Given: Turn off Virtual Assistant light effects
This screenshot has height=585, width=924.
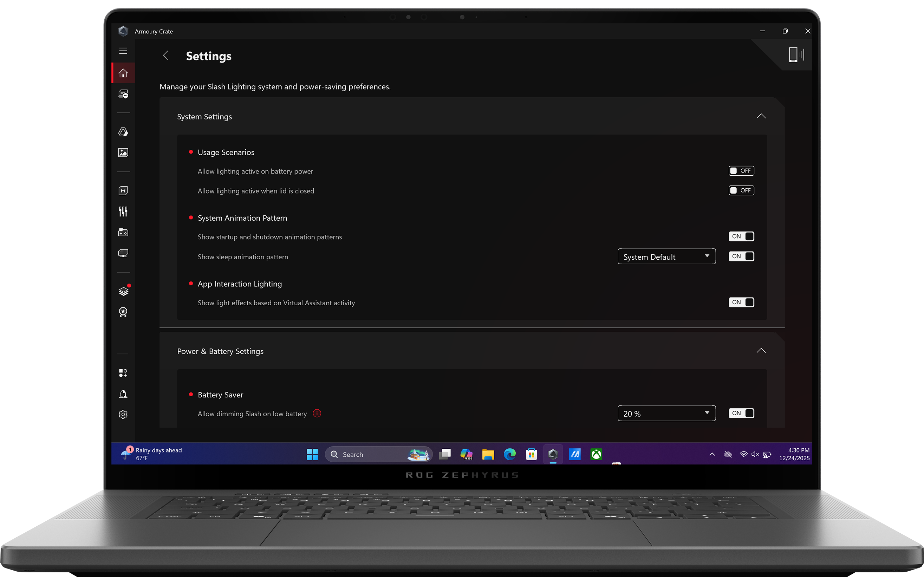Looking at the screenshot, I should (x=741, y=303).
